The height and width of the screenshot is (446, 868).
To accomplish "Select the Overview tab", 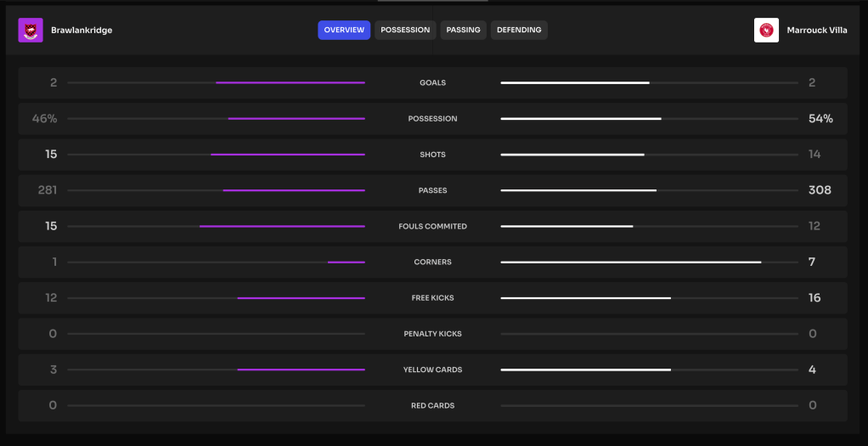I will click(x=344, y=31).
